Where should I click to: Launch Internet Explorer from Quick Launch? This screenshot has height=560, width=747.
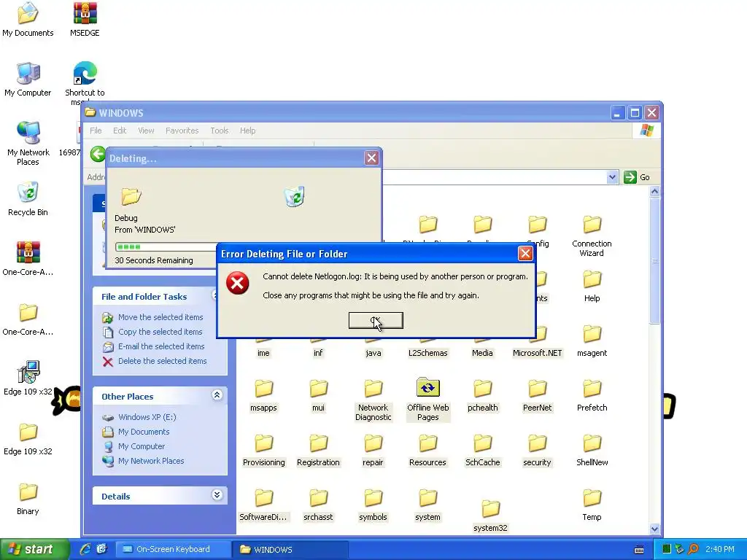pos(85,549)
